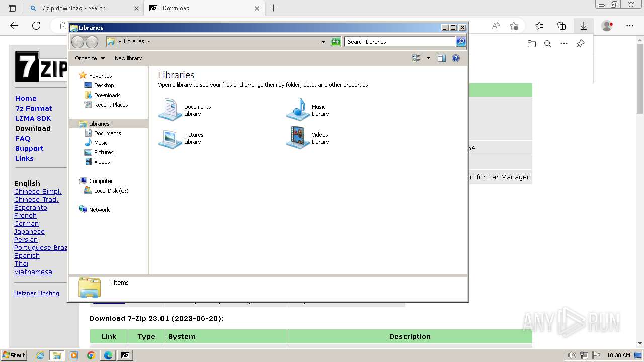
Task: Open browser Collections icon
Action: (x=561, y=26)
